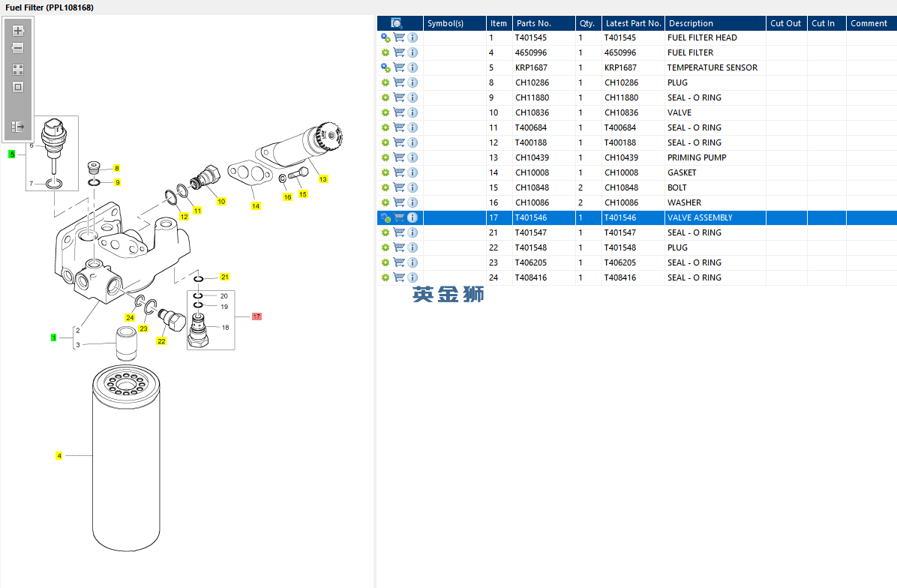Sort by Latest Part No. header

pos(633,23)
